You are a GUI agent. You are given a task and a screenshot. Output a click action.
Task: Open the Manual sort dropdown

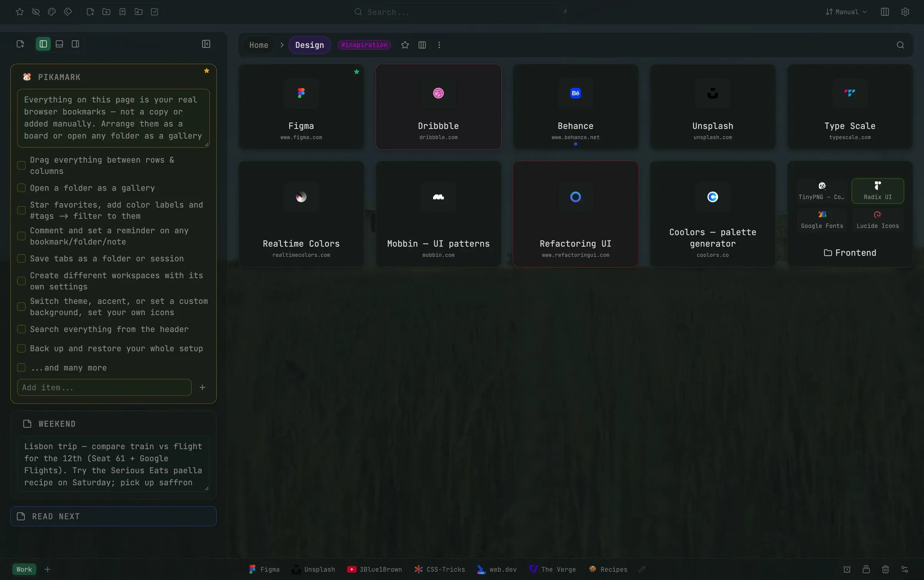pos(846,12)
